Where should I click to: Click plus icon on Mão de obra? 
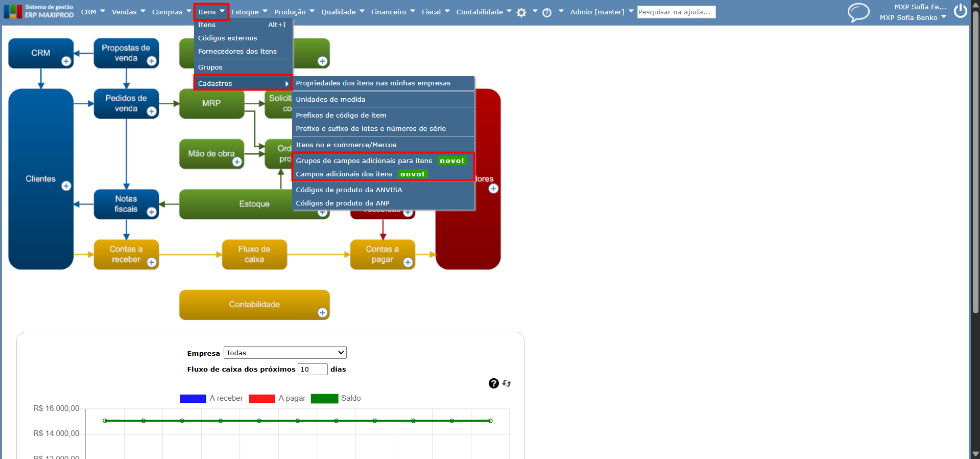coord(237,162)
